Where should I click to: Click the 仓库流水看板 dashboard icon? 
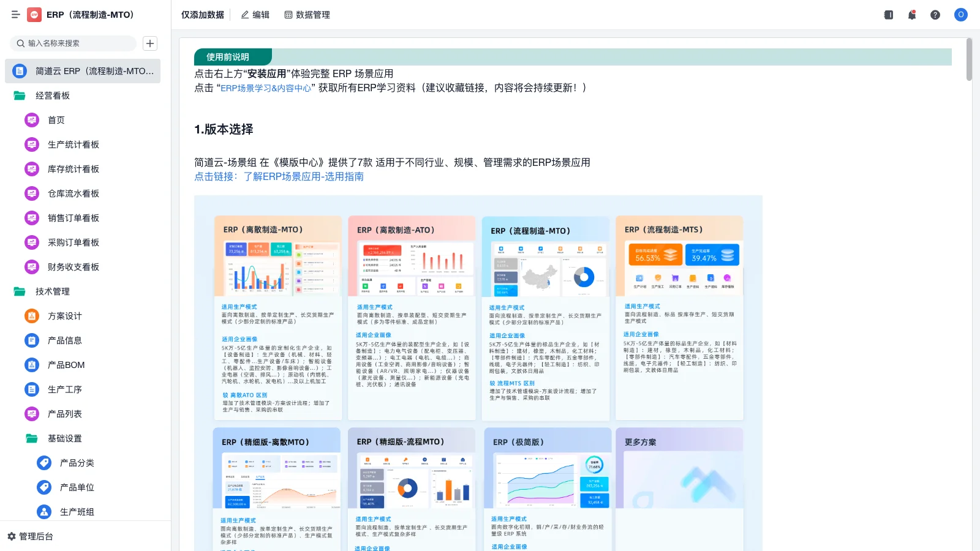[x=32, y=193]
